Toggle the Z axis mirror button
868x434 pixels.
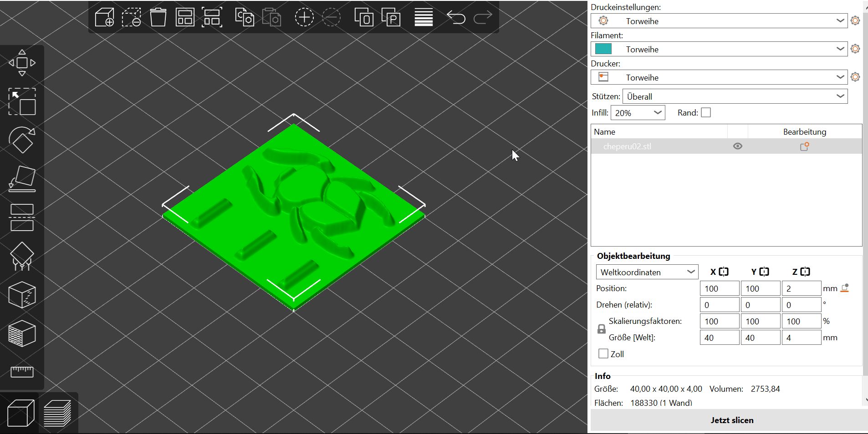[x=805, y=272]
